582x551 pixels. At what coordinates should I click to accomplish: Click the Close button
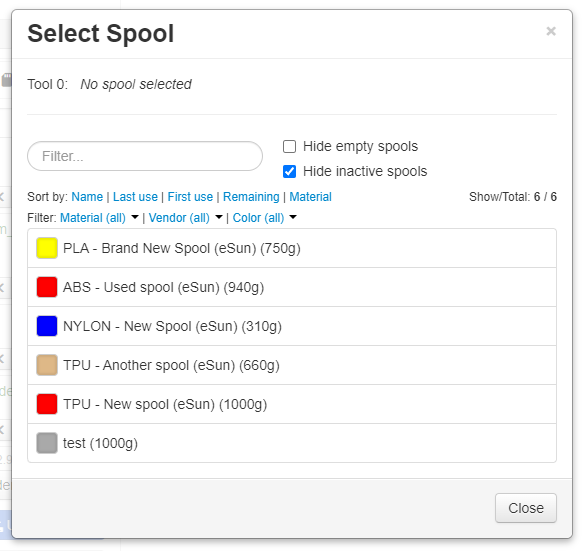(526, 508)
